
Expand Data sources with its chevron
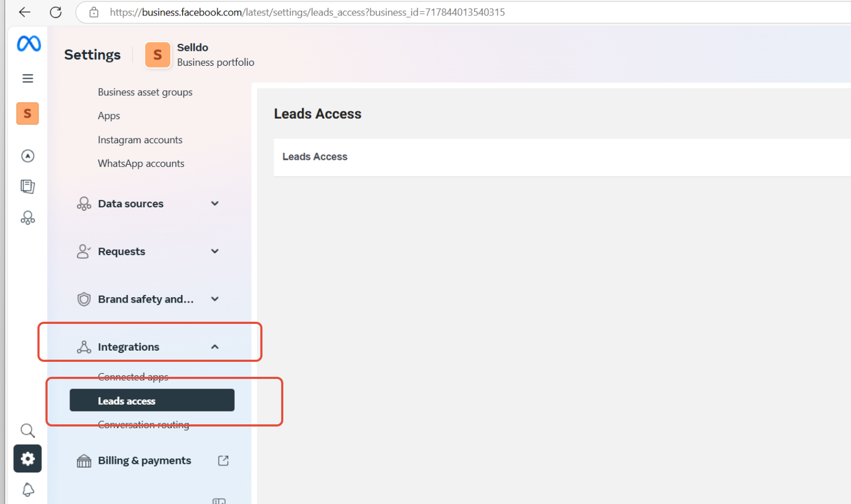click(215, 203)
